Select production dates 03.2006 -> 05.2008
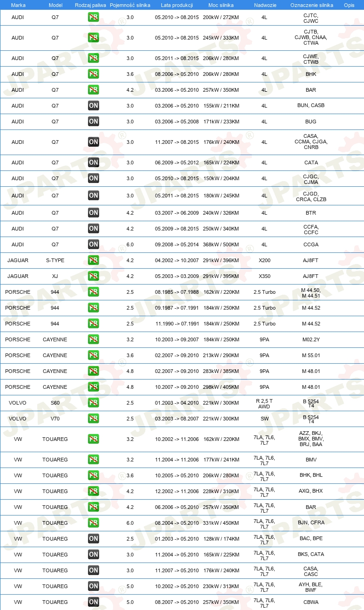Screen dimensions: 364x610 [x=177, y=122]
